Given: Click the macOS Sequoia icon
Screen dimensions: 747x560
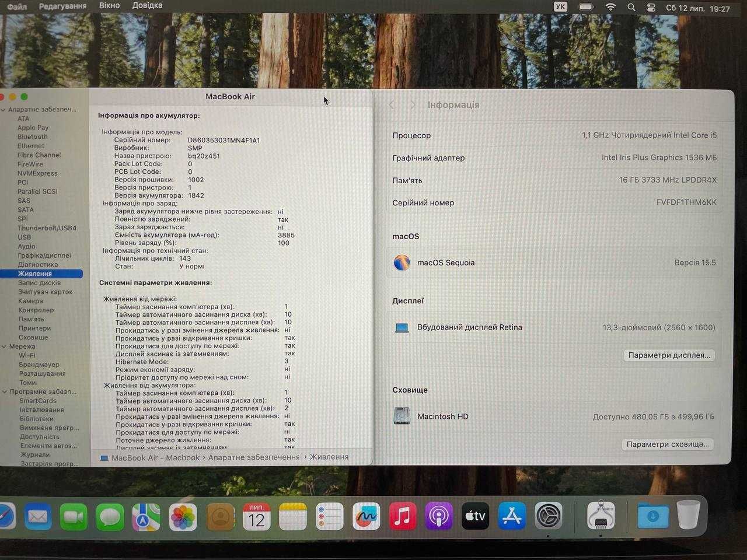Looking at the screenshot, I should [402, 262].
